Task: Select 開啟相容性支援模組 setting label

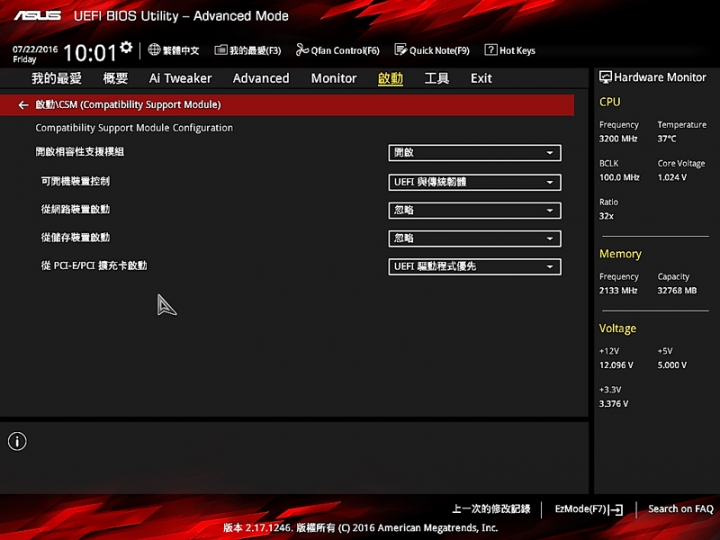Action: tap(79, 152)
